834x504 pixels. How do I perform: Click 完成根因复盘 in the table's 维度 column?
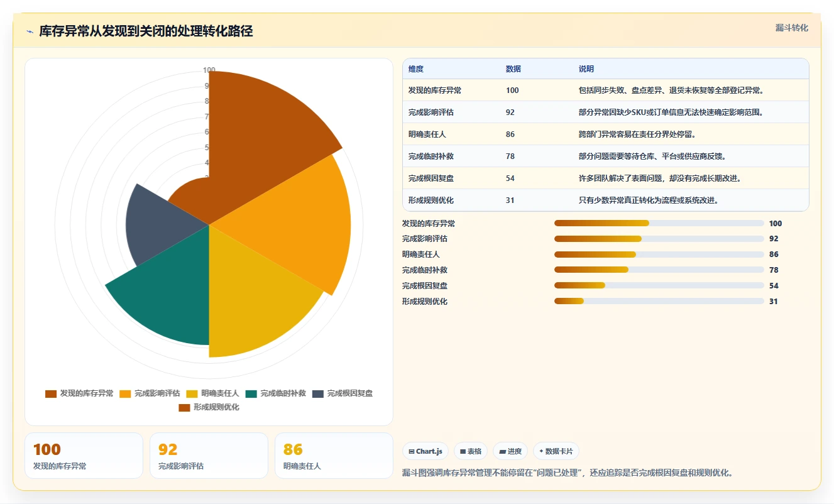tap(431, 178)
